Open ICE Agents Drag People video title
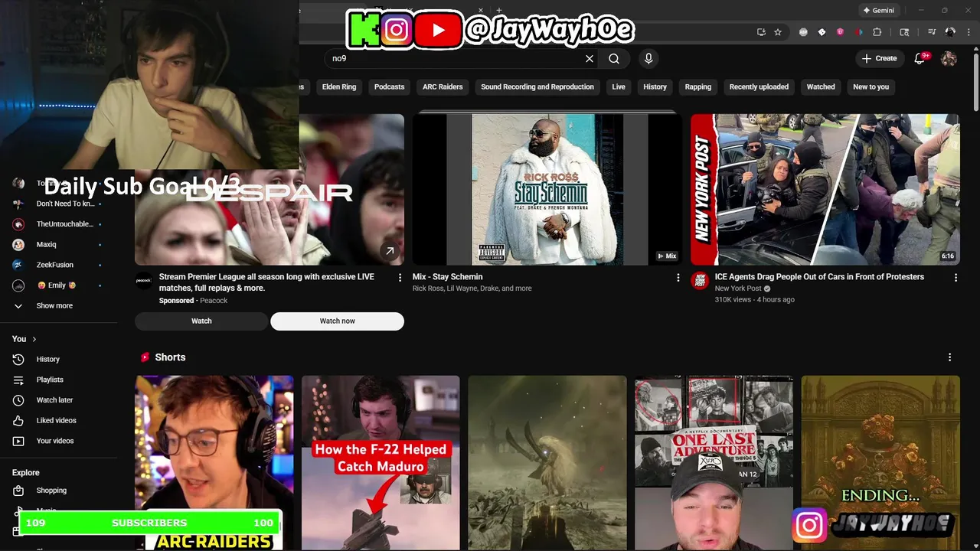The image size is (980, 551). click(x=819, y=277)
